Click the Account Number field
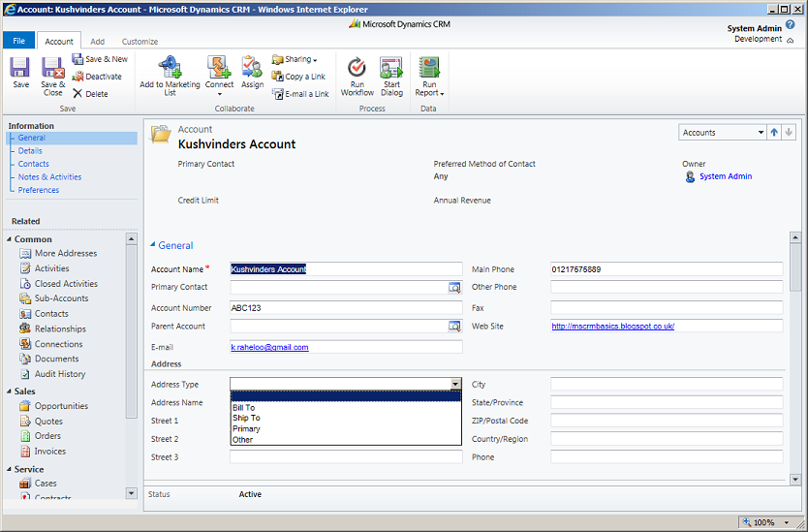This screenshot has width=808, height=532. click(x=346, y=308)
